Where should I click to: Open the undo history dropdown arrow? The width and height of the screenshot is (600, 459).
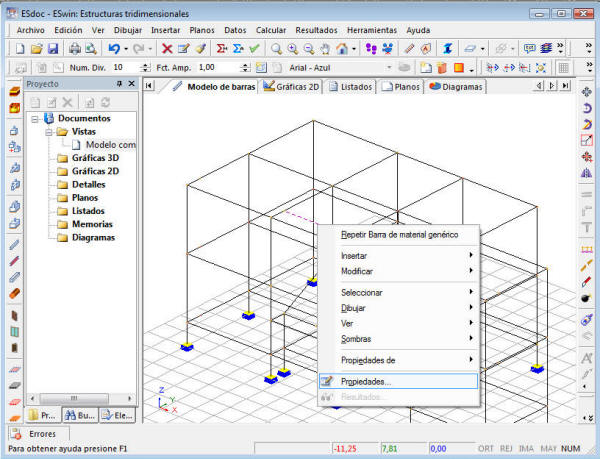coord(126,49)
